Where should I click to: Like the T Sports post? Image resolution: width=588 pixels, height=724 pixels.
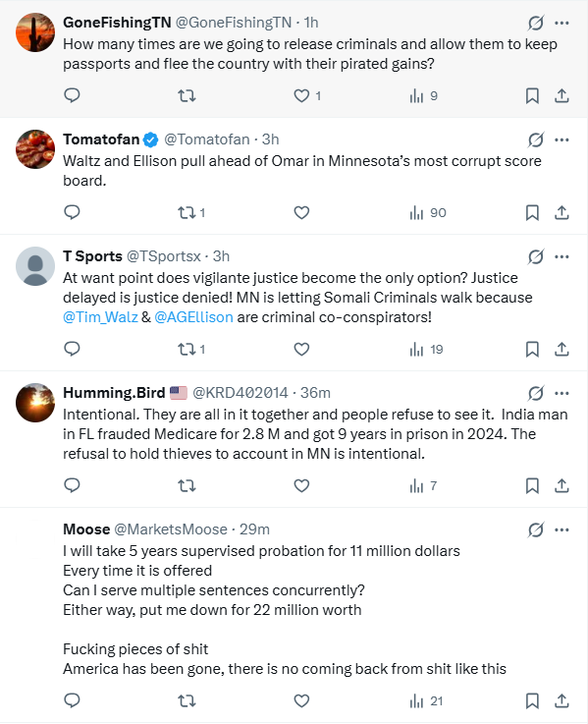301,349
